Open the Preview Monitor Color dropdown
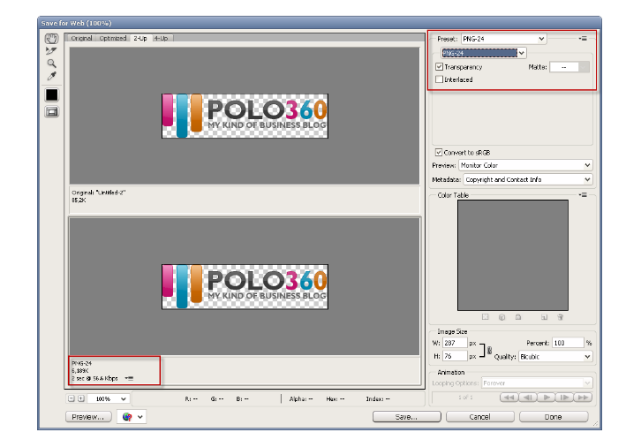Viewport: 626px width, 435px height. click(525, 165)
